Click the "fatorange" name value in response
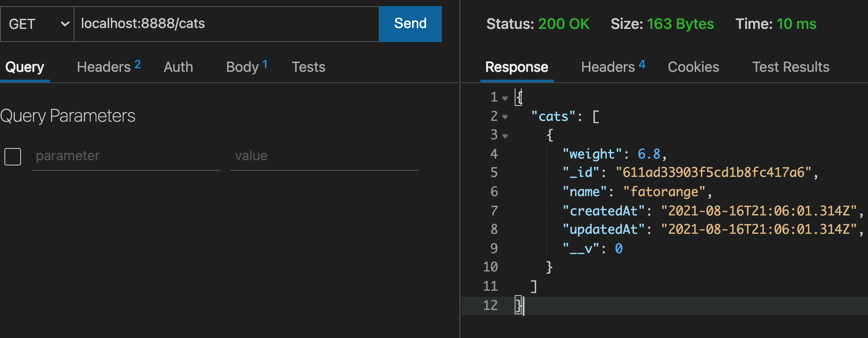The width and height of the screenshot is (868, 338). (664, 192)
